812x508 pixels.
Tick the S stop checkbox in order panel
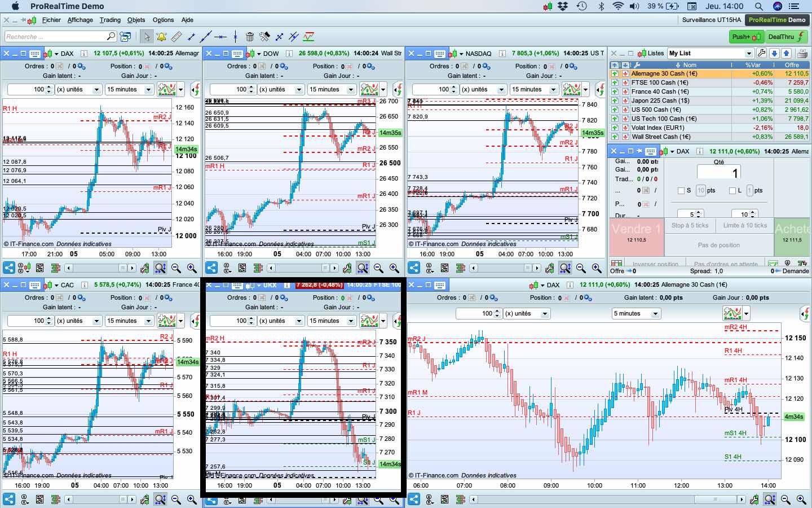coord(681,191)
